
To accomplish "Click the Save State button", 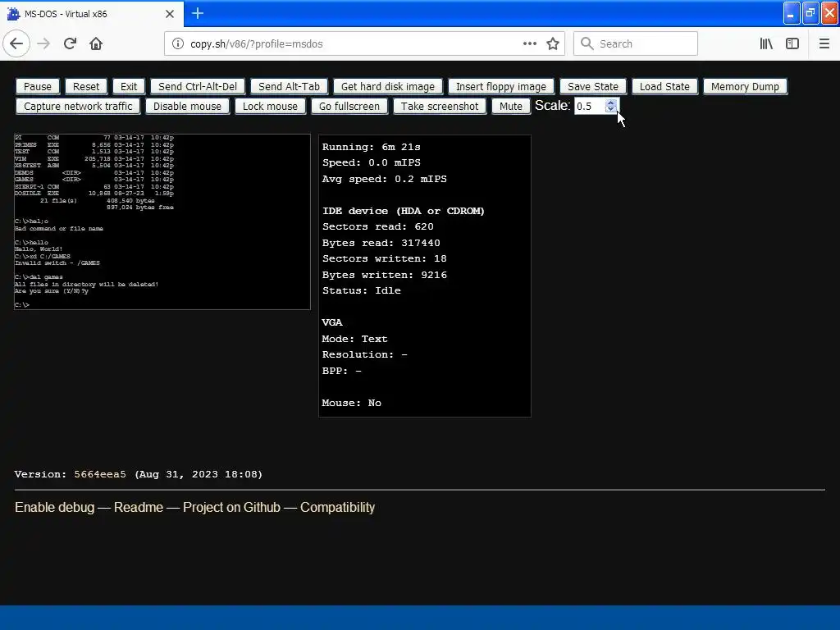I will 593,87.
